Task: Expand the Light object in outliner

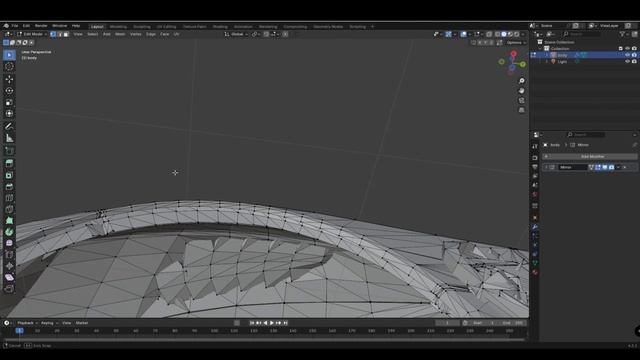Action: tap(547, 61)
